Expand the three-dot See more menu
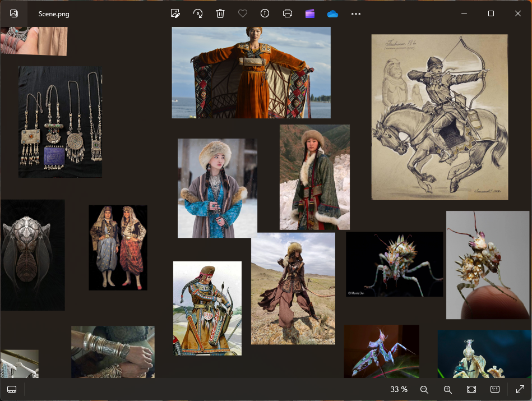 (x=355, y=13)
